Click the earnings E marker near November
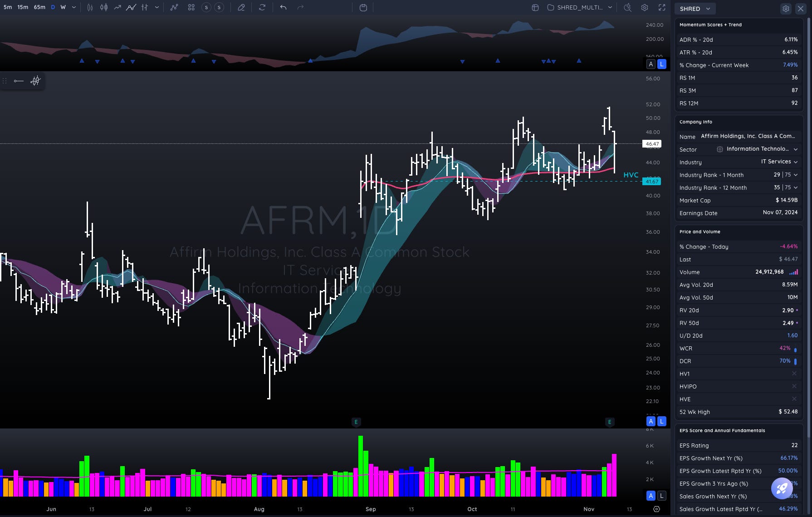Image resolution: width=812 pixels, height=517 pixels. tap(609, 422)
